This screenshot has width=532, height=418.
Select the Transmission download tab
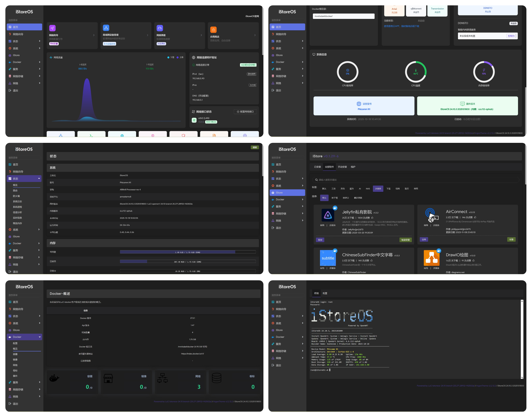pyautogui.click(x=437, y=10)
